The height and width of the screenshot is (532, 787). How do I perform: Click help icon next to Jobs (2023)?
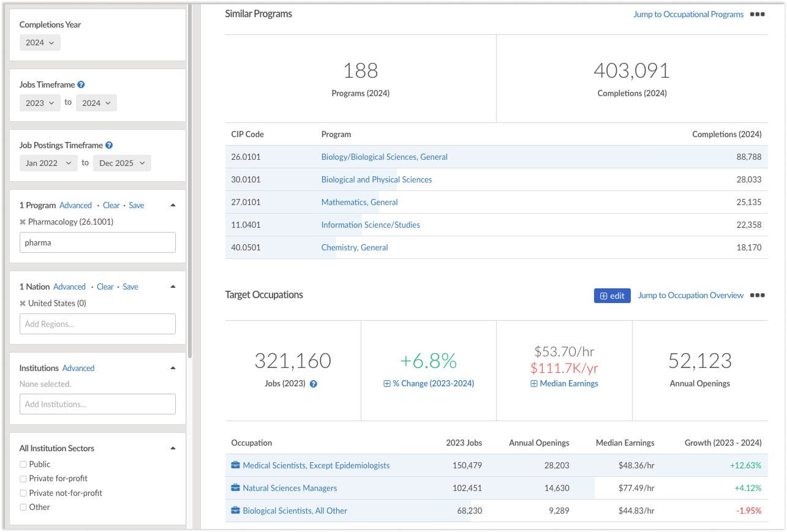[314, 384]
